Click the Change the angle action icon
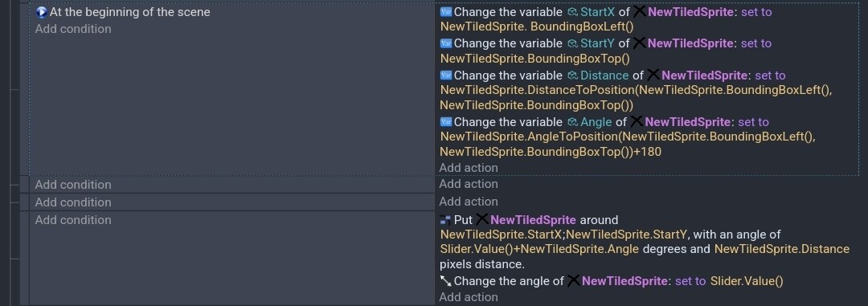Image resolution: width=868 pixels, height=306 pixels. coord(446,281)
